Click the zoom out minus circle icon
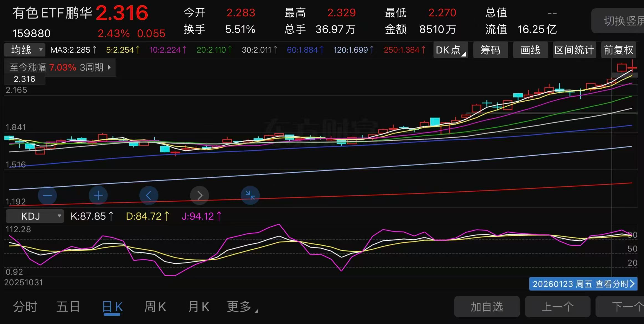 tap(47, 196)
